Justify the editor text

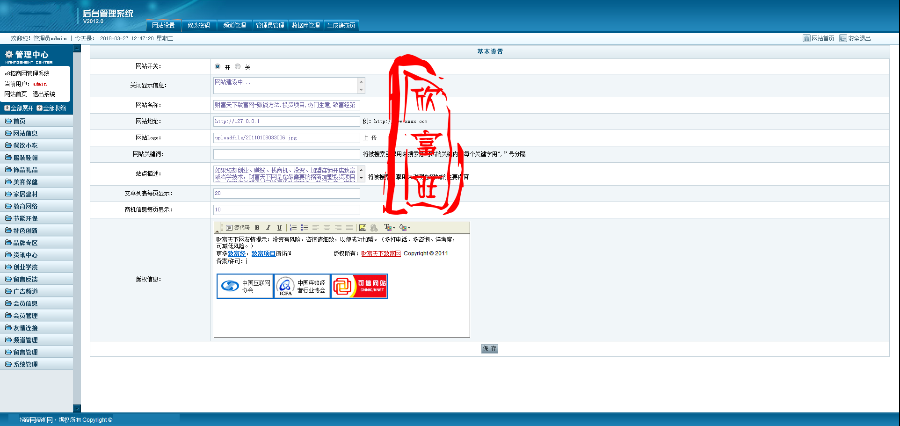(x=350, y=227)
